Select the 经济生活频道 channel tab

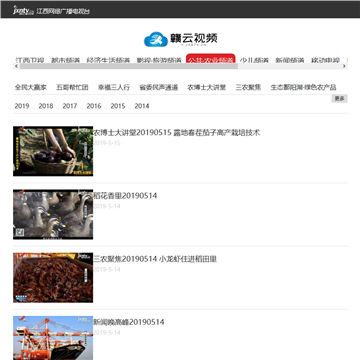(108, 60)
